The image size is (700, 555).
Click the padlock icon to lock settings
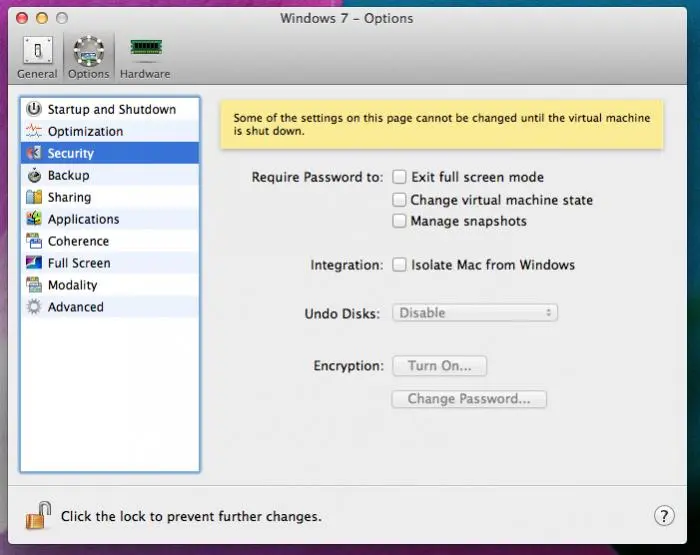click(x=38, y=516)
